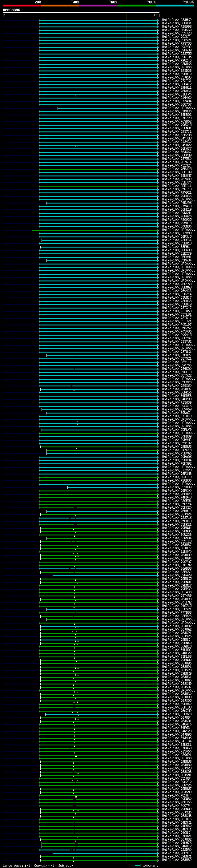Click the purple ~60% identity legend segment
This screenshot has height=868, width=197.
click(98, 6)
